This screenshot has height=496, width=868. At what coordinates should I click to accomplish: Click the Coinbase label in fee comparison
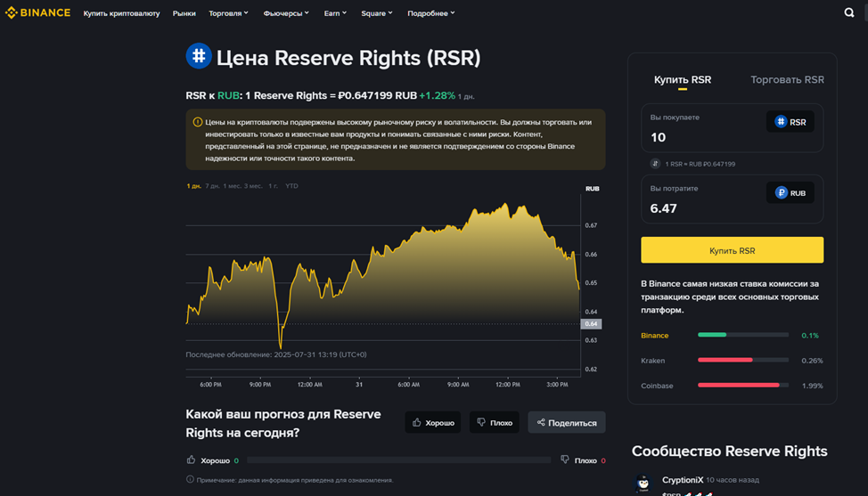657,386
